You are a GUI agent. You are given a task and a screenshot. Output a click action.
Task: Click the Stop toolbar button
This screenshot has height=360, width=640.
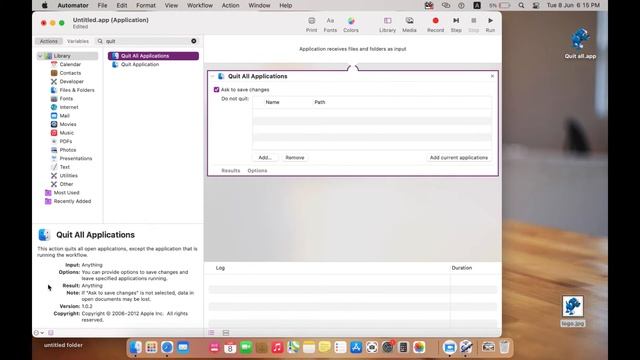(x=473, y=24)
